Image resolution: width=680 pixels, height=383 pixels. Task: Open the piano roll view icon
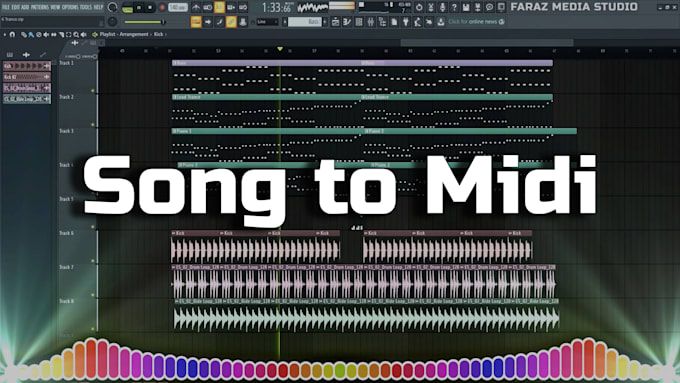[347, 21]
